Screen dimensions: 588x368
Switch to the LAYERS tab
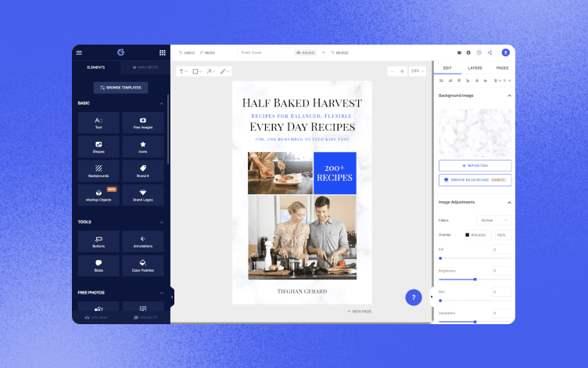[475, 68]
